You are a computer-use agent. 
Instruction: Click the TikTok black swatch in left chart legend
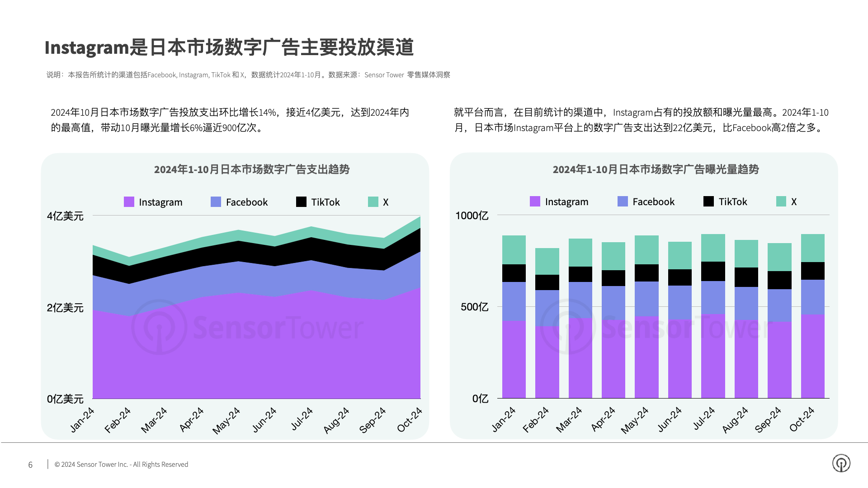coord(301,202)
